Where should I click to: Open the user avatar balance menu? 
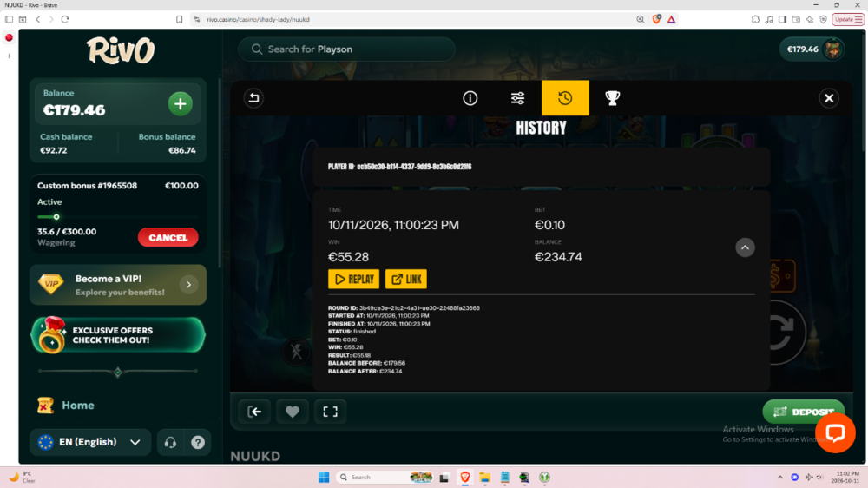(812, 49)
